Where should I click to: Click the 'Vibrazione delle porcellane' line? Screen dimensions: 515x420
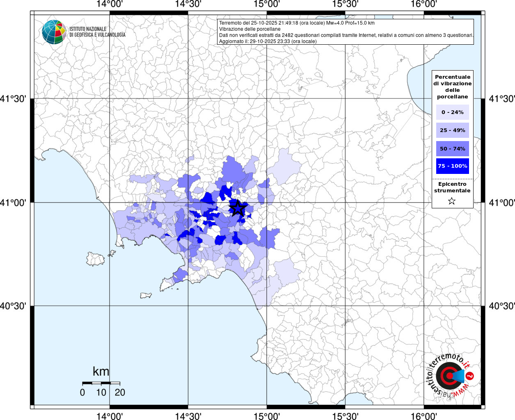pyautogui.click(x=250, y=29)
